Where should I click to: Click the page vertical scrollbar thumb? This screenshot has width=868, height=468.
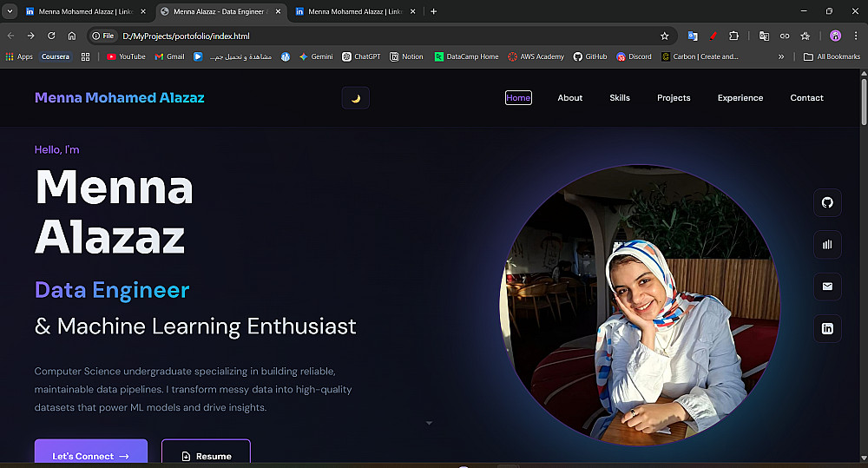864,102
